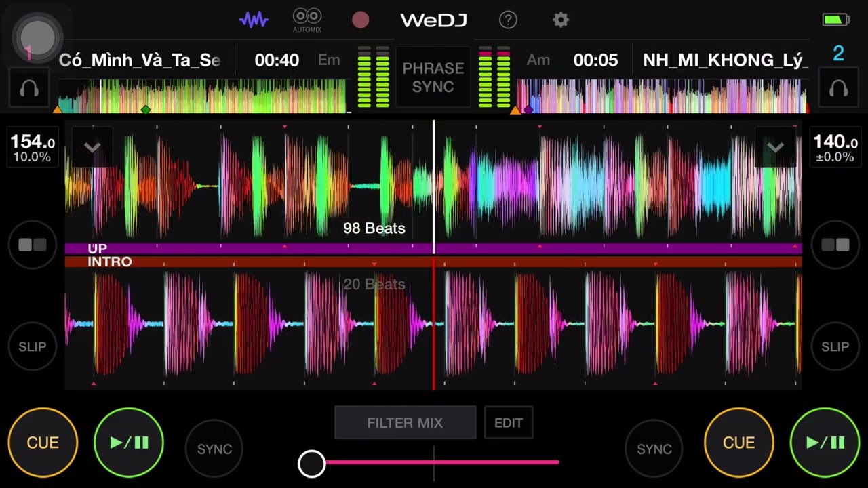Screen dimensions: 868x488
Task: Click the 00:05 elapsed time on deck 2
Action: click(x=595, y=60)
